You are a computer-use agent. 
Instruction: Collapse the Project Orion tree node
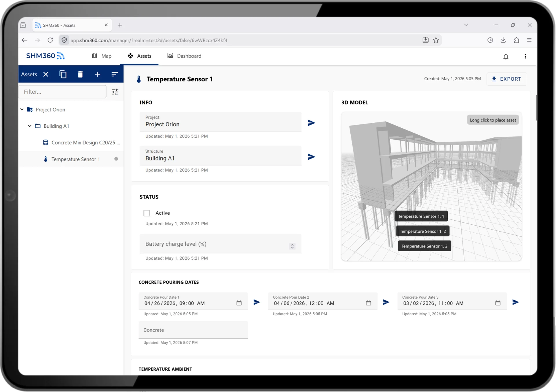(x=22, y=109)
